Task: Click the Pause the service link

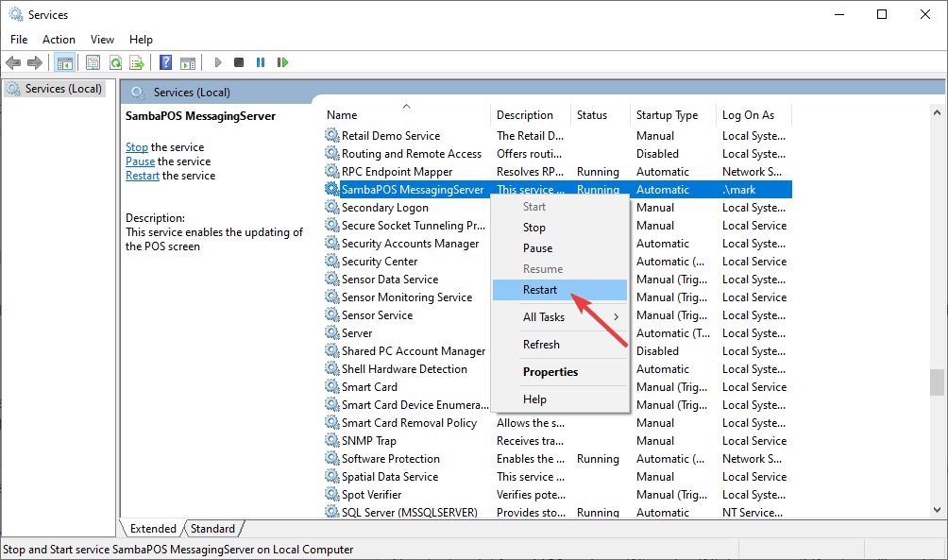Action: (x=141, y=161)
